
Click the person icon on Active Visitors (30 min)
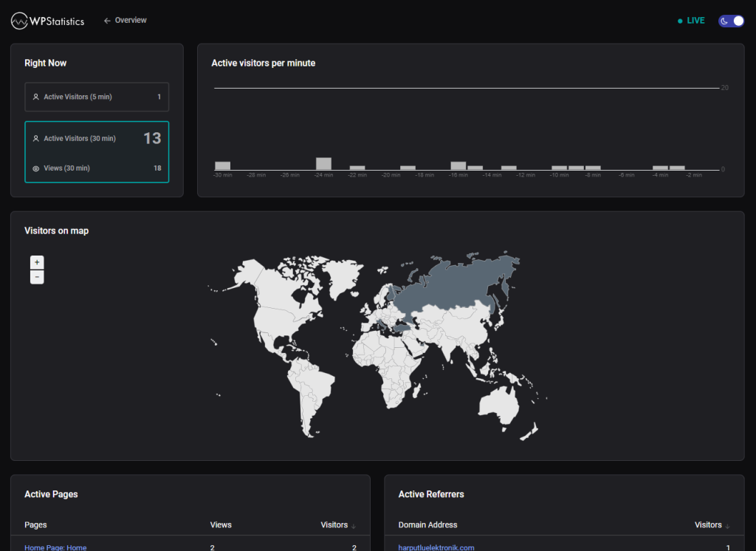[36, 138]
